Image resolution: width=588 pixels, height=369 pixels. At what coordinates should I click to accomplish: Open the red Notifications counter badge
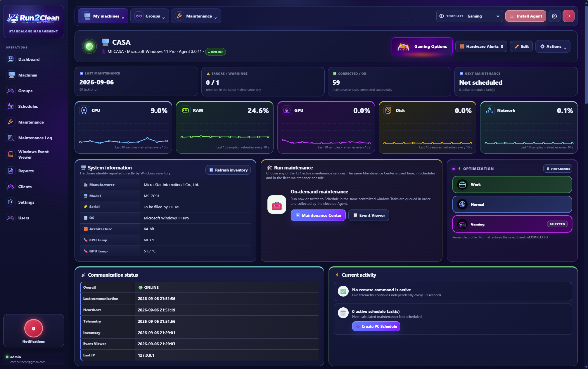(34, 328)
